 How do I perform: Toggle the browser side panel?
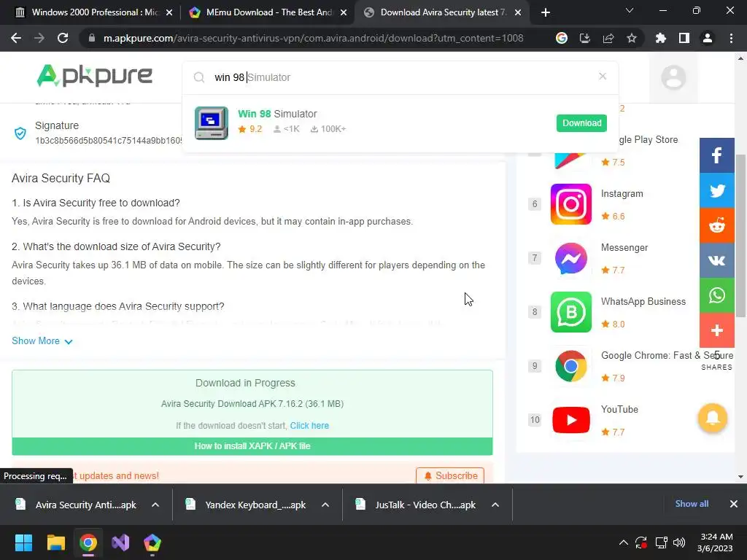click(x=684, y=38)
